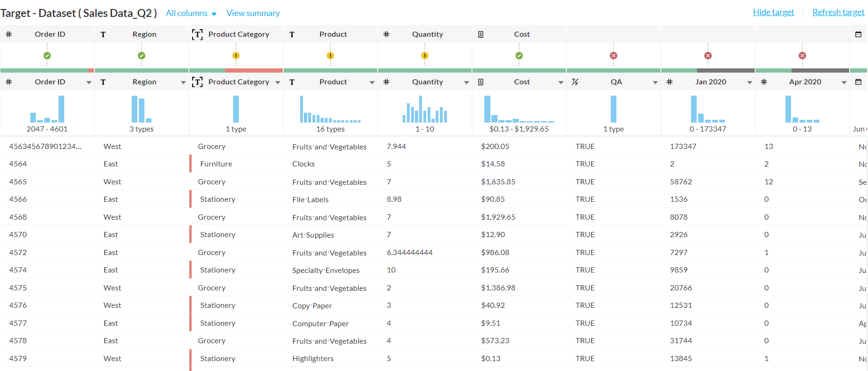Click the red mismatch status above QA
The width and height of the screenshot is (868, 371).
(614, 56)
